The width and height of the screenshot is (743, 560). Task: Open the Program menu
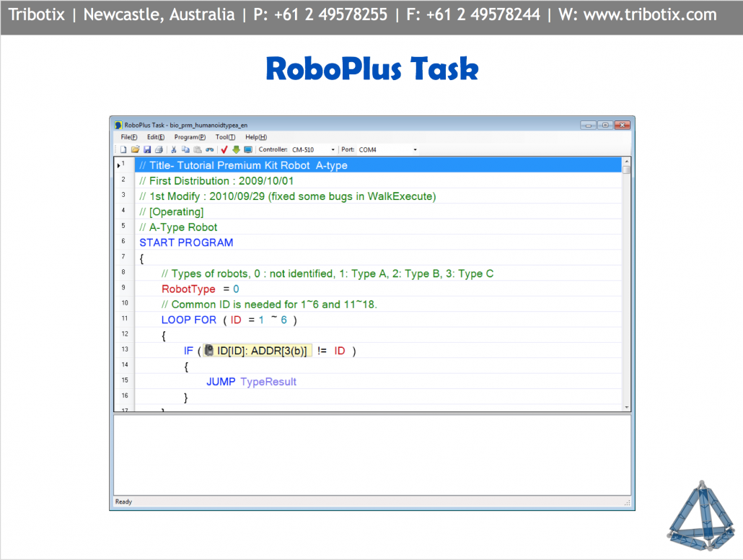[190, 136]
